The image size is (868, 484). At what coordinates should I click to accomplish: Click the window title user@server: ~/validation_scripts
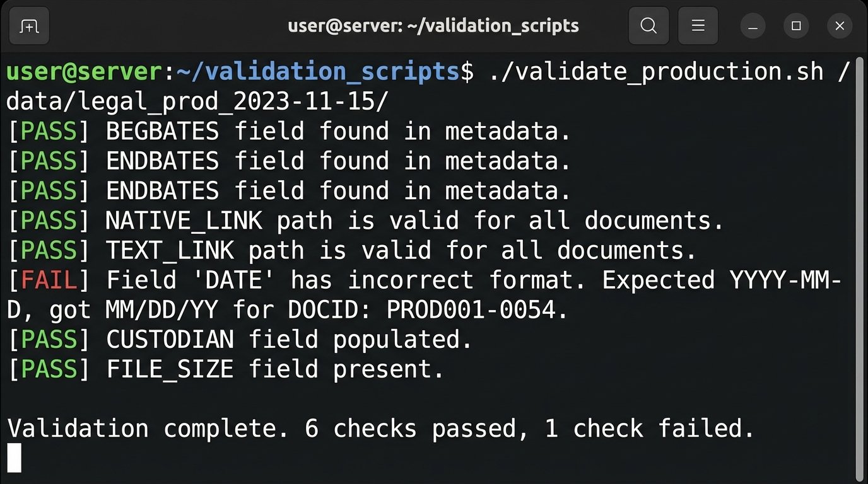pos(433,26)
